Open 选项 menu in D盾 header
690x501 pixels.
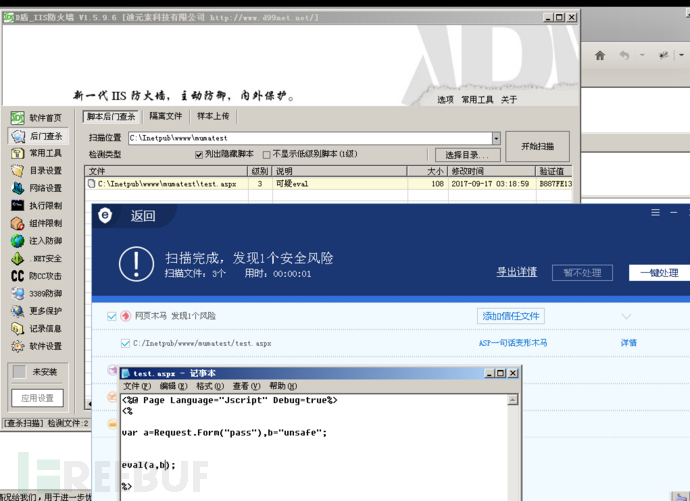click(x=445, y=100)
